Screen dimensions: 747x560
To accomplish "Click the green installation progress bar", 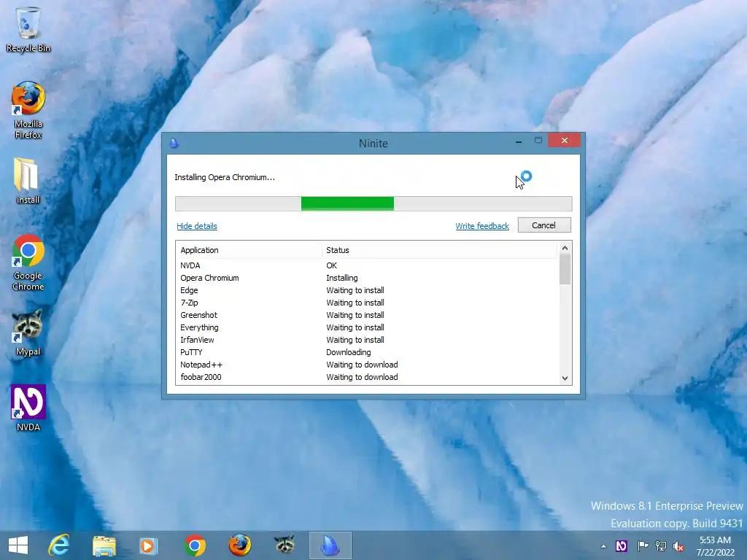I will click(x=347, y=203).
